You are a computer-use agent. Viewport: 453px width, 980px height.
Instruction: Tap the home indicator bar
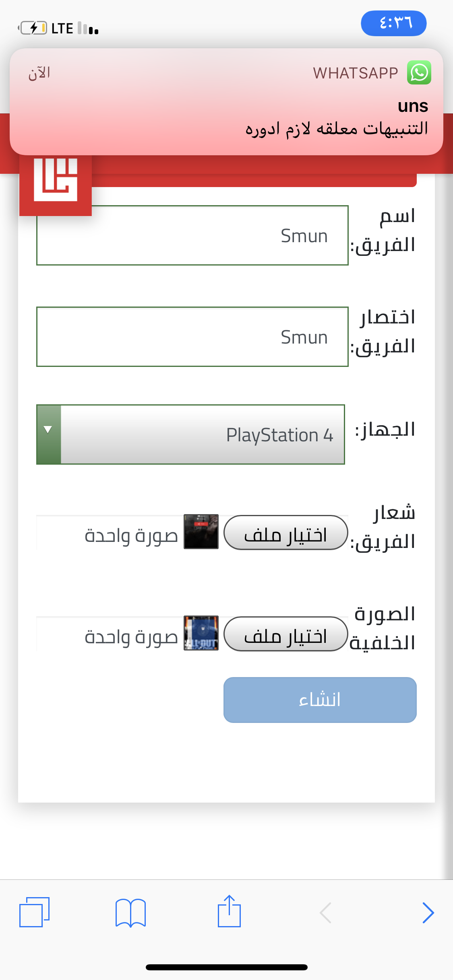coord(226,967)
